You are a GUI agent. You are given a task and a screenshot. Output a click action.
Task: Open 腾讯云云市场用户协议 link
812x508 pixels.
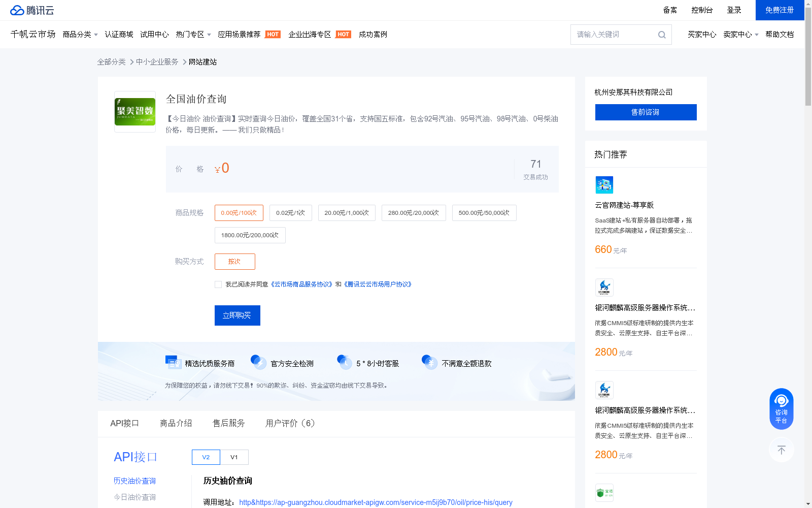pyautogui.click(x=378, y=284)
